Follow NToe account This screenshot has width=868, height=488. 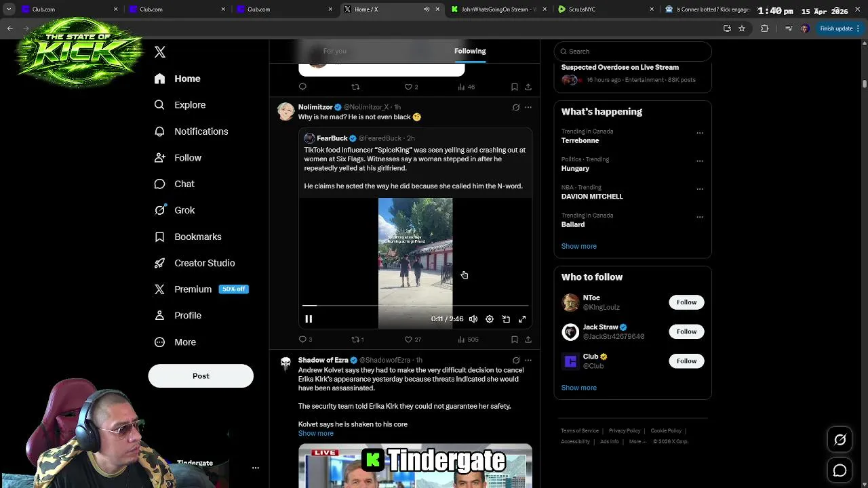click(686, 302)
